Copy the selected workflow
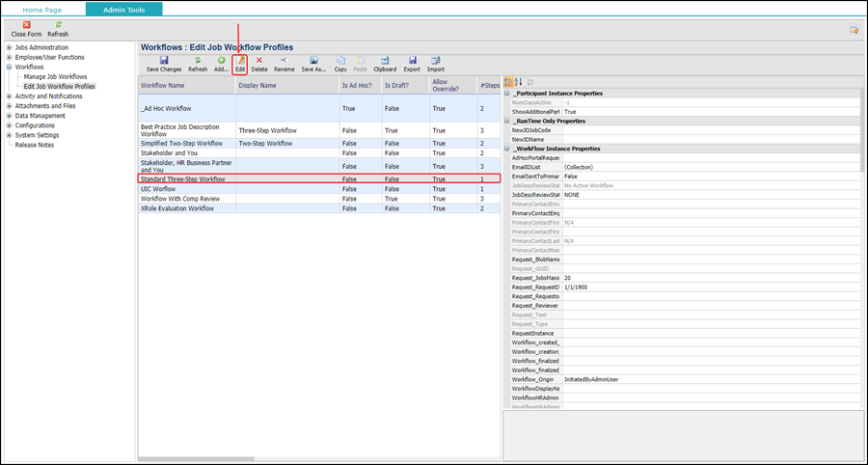 [340, 65]
